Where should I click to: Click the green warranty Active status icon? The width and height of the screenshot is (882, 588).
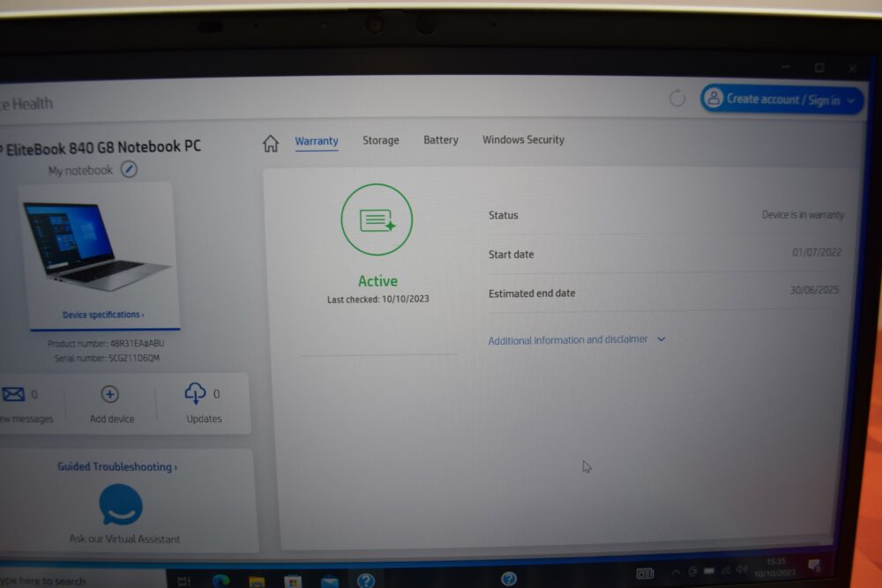[377, 220]
